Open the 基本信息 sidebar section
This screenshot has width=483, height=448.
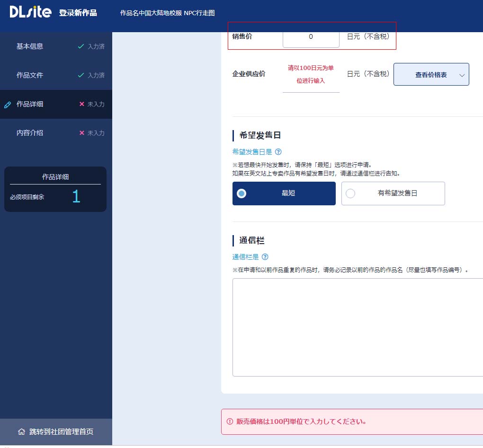pyautogui.click(x=56, y=46)
